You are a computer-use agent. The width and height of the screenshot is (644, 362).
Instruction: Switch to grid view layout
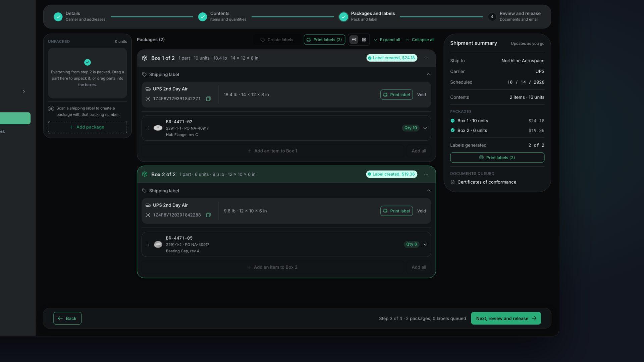(x=364, y=40)
